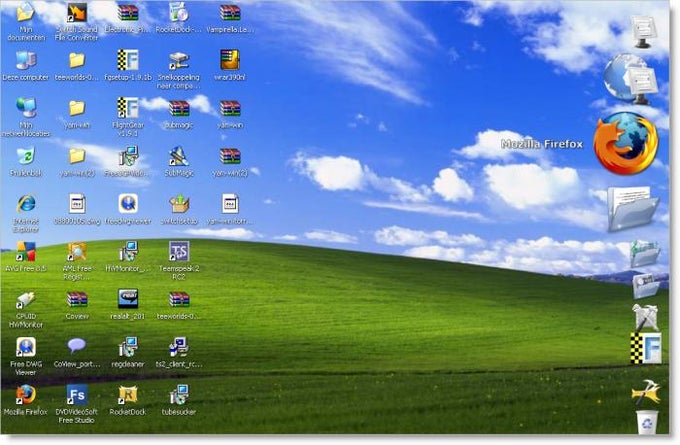This screenshot has height=445, width=680.
Task: Select the realalt_201 installer icon
Action: (128, 299)
